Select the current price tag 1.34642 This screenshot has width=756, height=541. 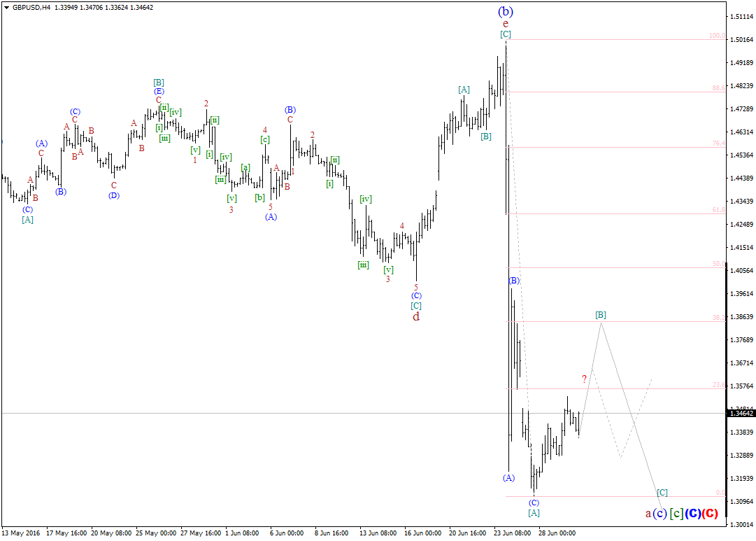(x=741, y=414)
